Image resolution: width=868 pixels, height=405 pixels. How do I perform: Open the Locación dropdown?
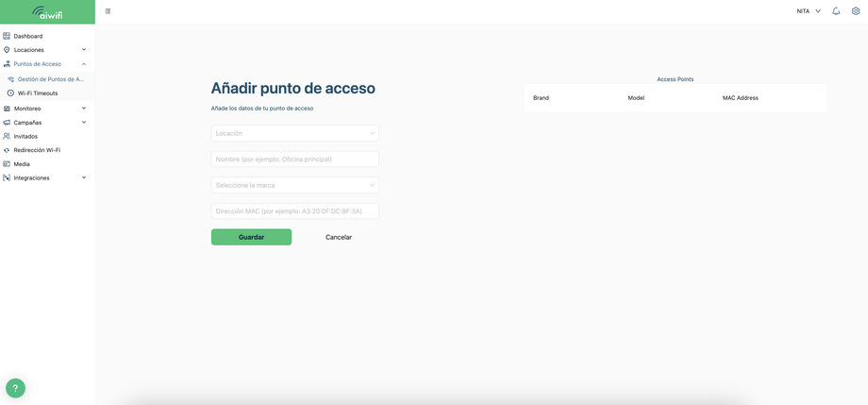[x=295, y=133]
